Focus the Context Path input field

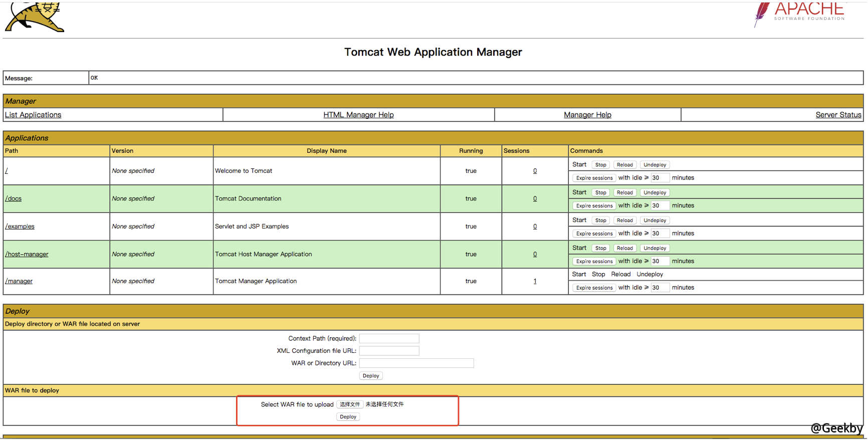click(389, 339)
